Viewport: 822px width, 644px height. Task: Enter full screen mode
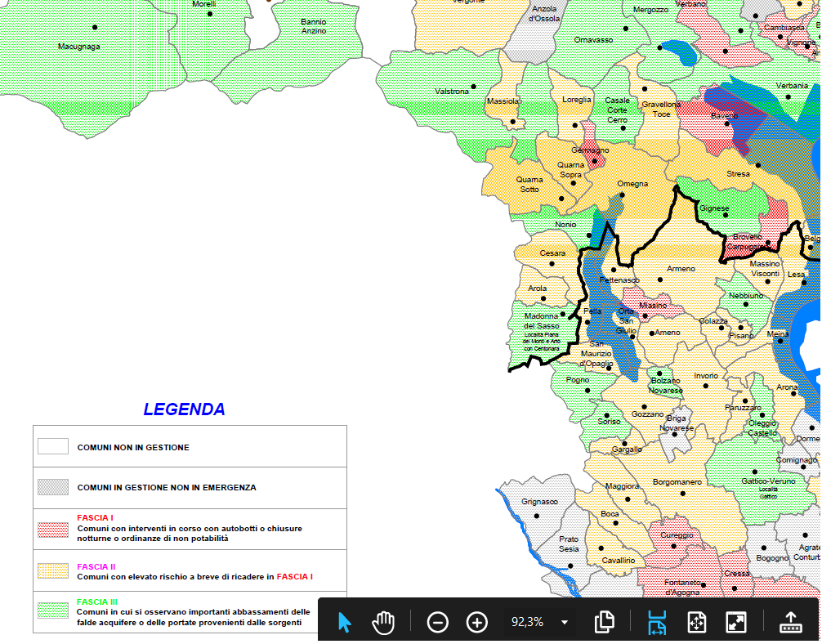[x=736, y=623]
